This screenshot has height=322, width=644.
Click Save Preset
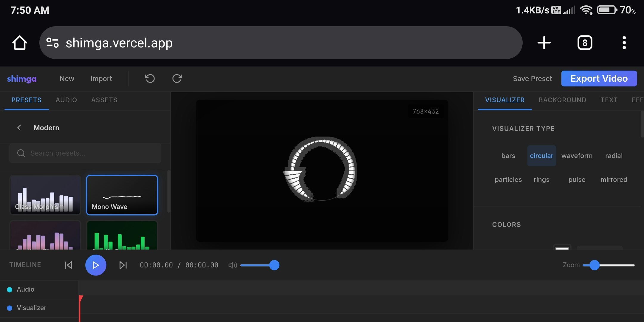(x=532, y=78)
